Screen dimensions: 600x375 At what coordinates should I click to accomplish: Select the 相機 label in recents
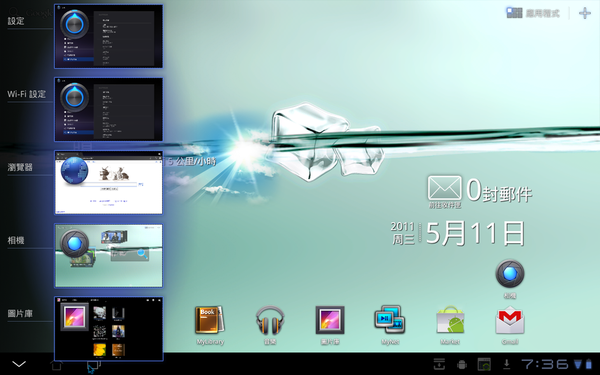[x=16, y=240]
